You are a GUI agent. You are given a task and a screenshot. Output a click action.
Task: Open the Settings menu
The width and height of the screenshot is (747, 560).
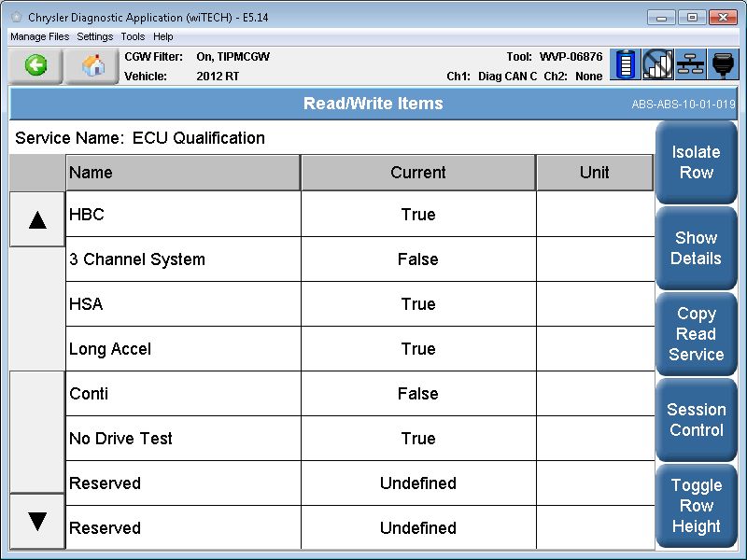(x=94, y=36)
